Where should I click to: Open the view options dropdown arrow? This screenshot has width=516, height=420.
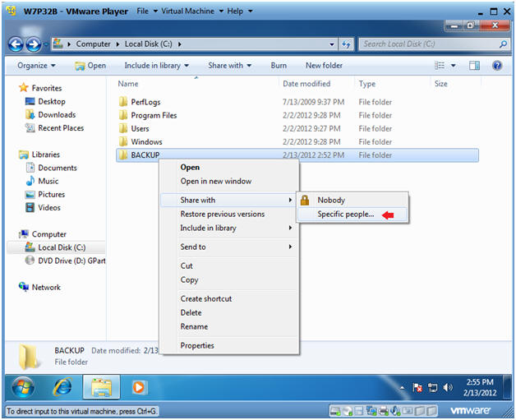pyautogui.click(x=454, y=66)
